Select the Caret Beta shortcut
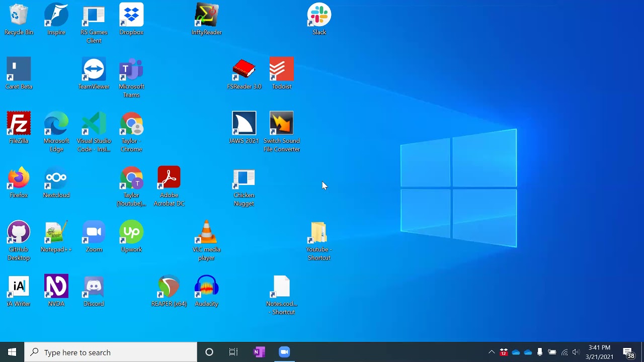The height and width of the screenshot is (362, 644). (19, 74)
